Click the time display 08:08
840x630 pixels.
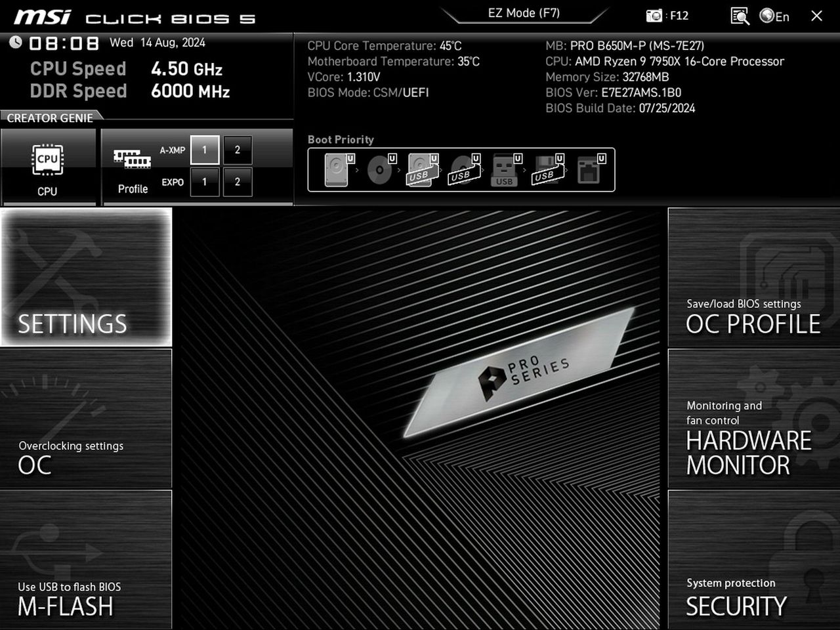pos(64,43)
